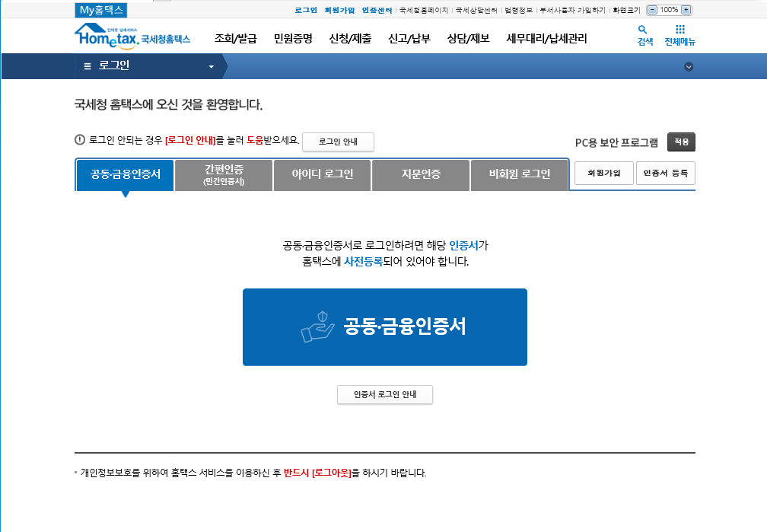Click the exclamation info icon by login notice
Screen dimensions: 767x532
click(80, 140)
